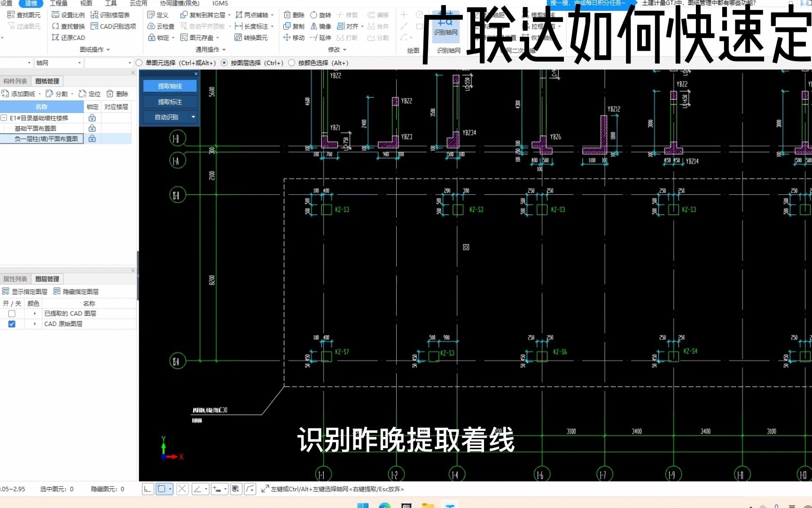This screenshot has height=508, width=812.
Task: Select the 基础平面布置图 drawing row
Action: (x=42, y=128)
